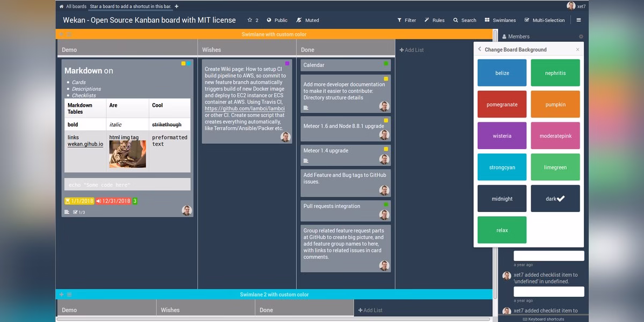Open the Meteor 1.6 and Node 8.8.1 upgrade card
Viewport: 644px width, 322px height.
[x=345, y=129]
